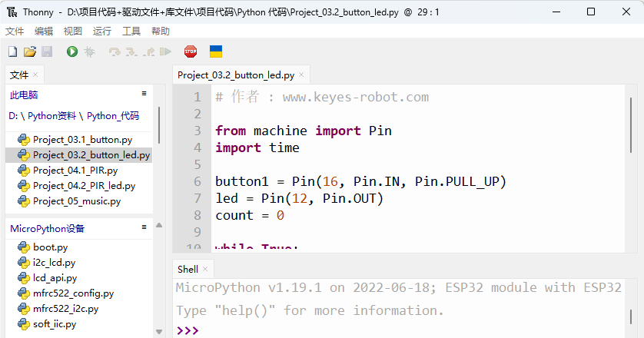Click the code editor vertical scrollbar
The image size is (644, 338).
point(631,125)
